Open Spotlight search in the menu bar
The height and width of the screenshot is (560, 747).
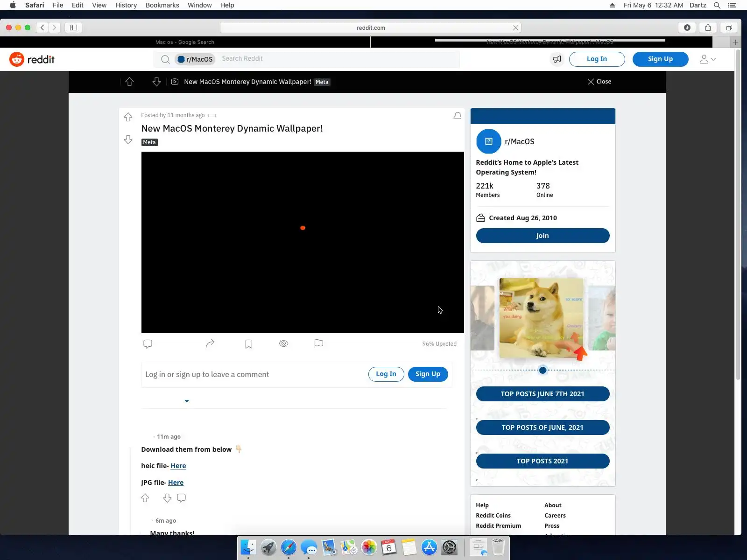tap(717, 5)
